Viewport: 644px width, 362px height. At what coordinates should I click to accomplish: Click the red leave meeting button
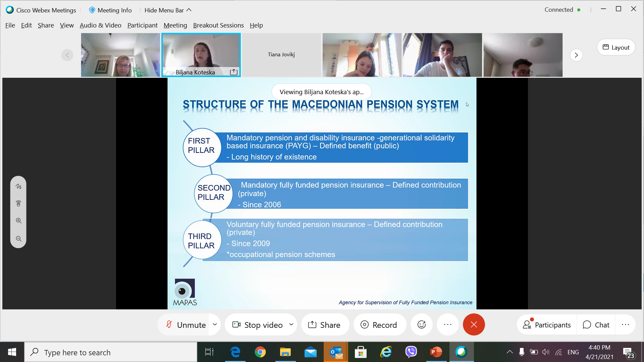[474, 324]
